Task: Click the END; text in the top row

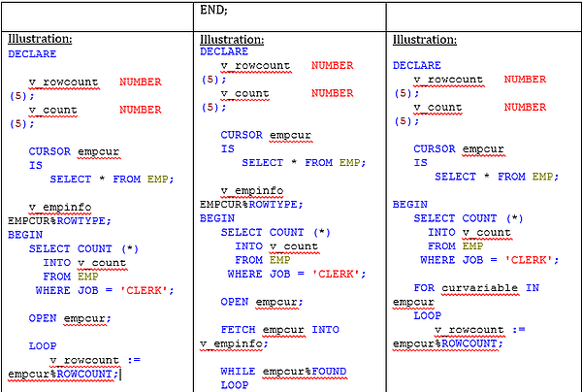Action: pos(213,11)
